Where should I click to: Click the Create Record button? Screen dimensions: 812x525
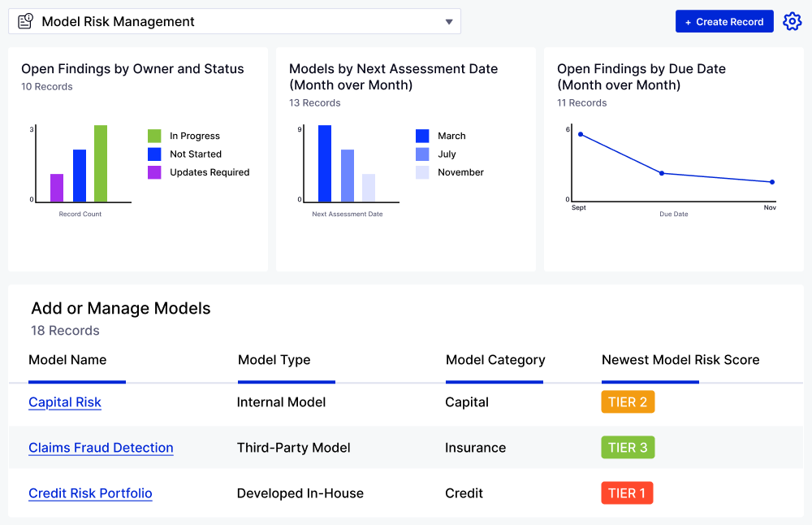pos(724,22)
